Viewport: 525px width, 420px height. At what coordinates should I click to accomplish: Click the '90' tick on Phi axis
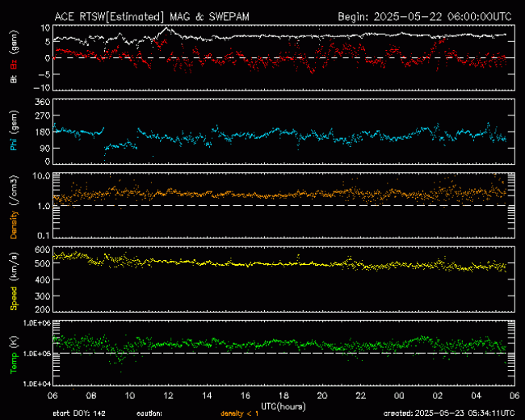coord(44,148)
